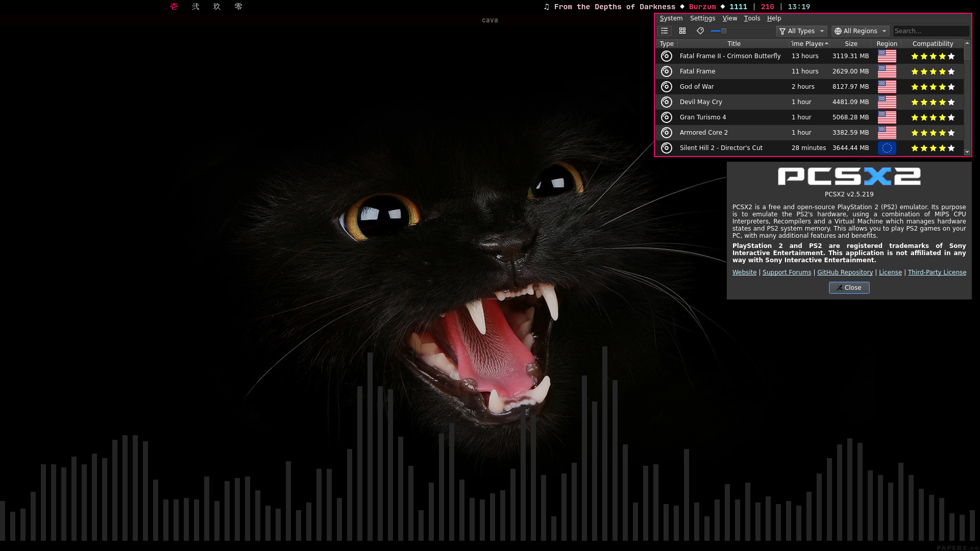Switch to game list view
This screenshot has width=980, height=551.
(x=665, y=31)
